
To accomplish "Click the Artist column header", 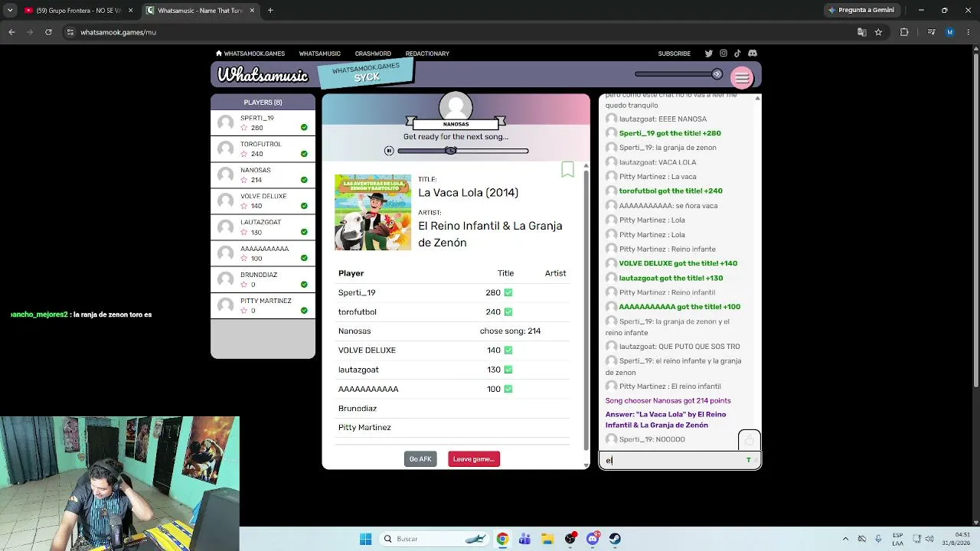I will 555,273.
